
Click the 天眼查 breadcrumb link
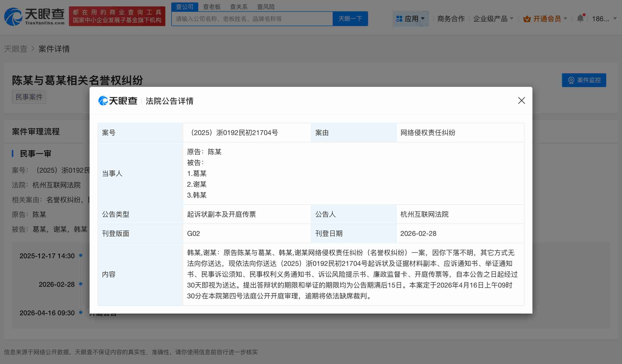[x=16, y=49]
